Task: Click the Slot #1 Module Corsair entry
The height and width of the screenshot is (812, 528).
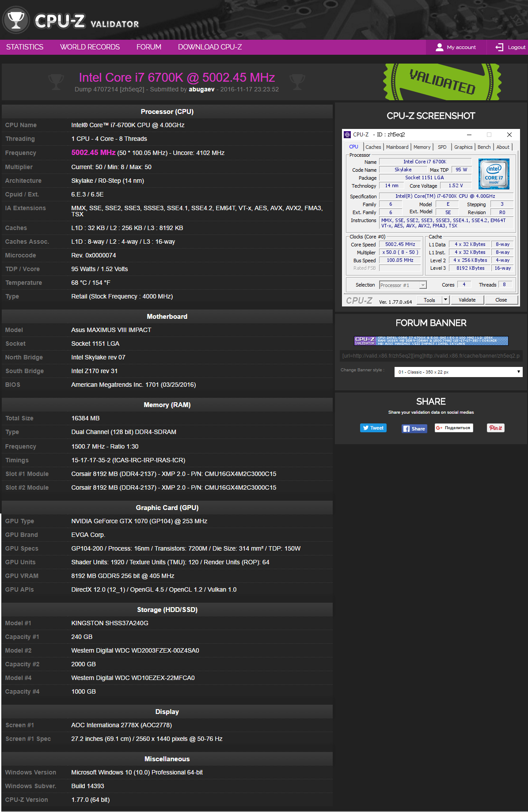Action: [174, 474]
